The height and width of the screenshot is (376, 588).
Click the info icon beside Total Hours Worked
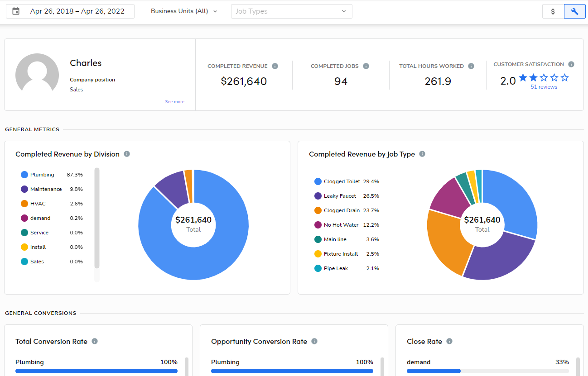click(470, 66)
